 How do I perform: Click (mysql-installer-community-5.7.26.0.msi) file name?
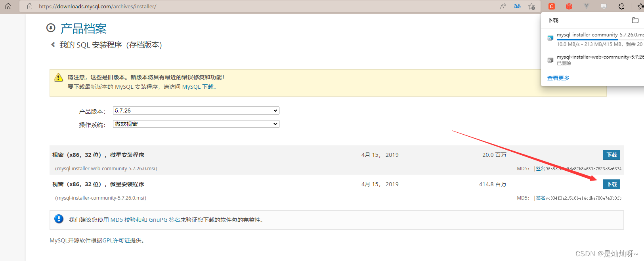coord(101,198)
